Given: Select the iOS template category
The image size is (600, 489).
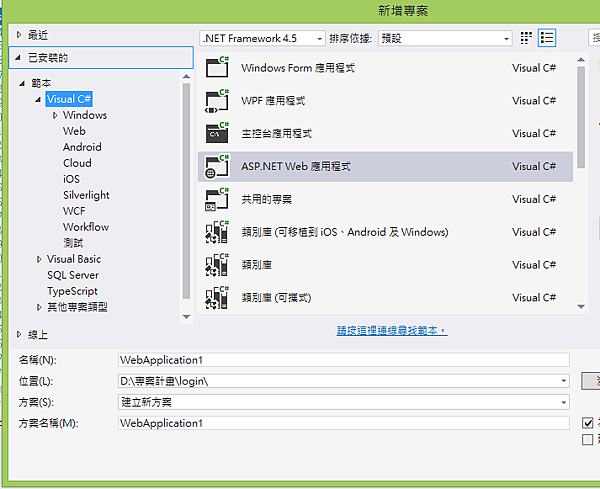Looking at the screenshot, I should (x=71, y=179).
